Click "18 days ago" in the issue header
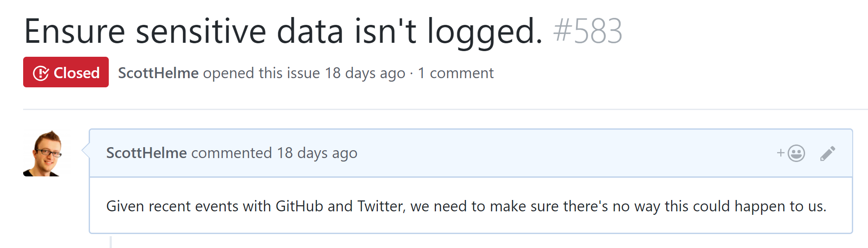The image size is (868, 248). 365,73
